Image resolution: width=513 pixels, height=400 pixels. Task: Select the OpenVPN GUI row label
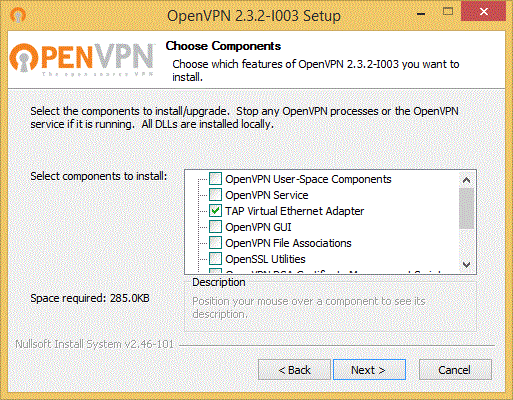coord(258,227)
